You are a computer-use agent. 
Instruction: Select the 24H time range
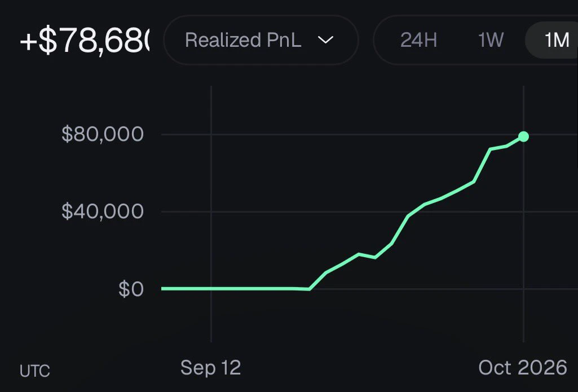tap(418, 40)
